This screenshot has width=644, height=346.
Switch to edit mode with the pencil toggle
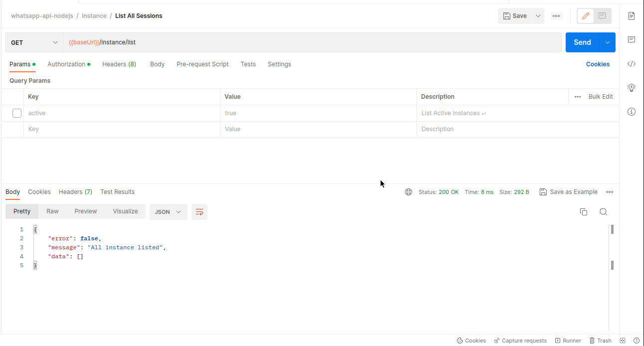585,15
